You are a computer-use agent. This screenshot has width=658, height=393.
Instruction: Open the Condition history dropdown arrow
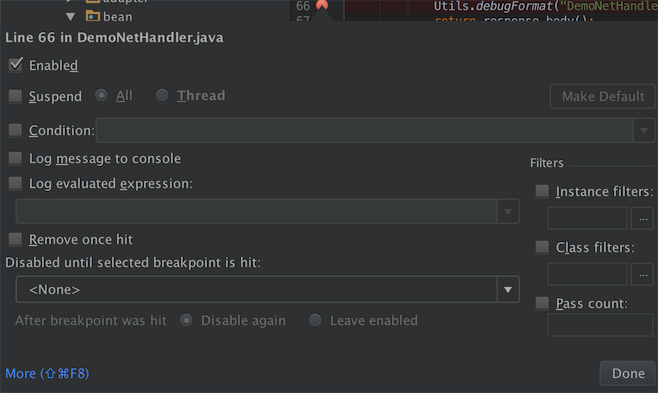644,130
